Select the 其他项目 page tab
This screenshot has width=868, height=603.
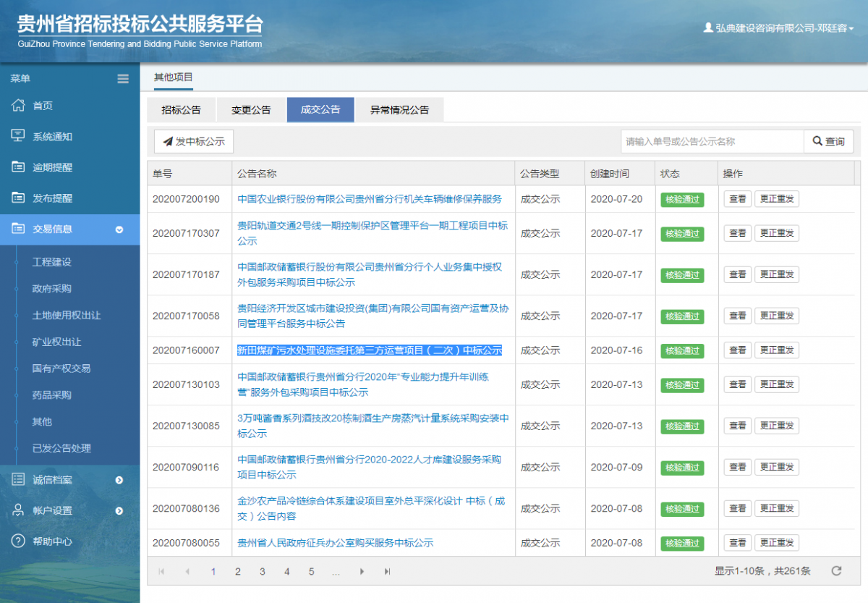174,77
